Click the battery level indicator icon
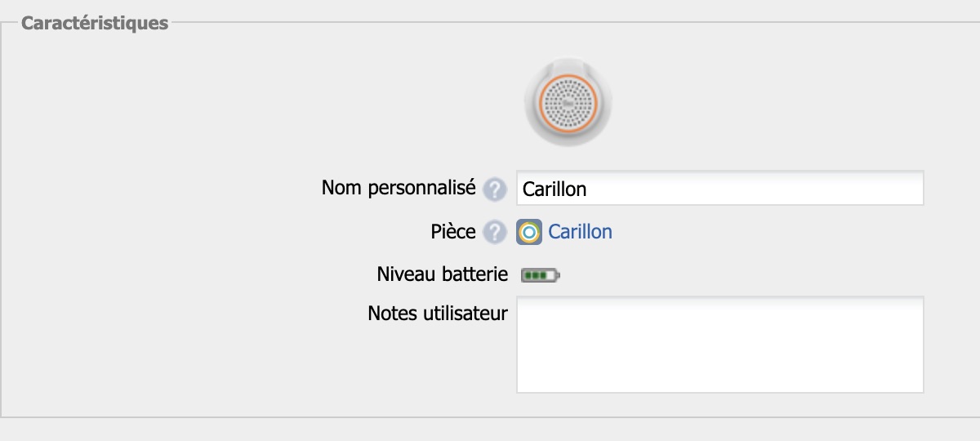Viewport: 980px width, 441px height. click(540, 276)
